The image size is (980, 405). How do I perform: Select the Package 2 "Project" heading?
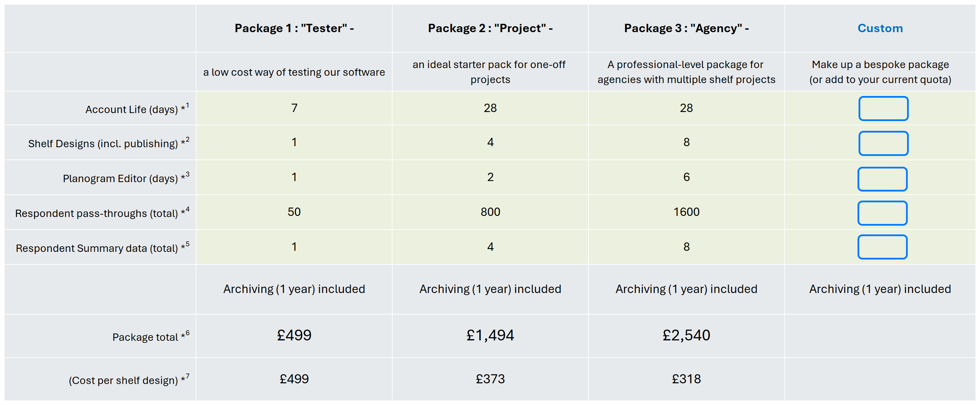tap(490, 28)
